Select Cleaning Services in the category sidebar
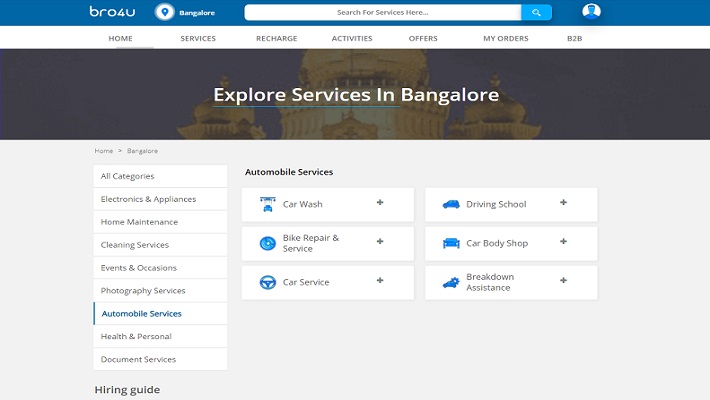710x400 pixels. [135, 245]
